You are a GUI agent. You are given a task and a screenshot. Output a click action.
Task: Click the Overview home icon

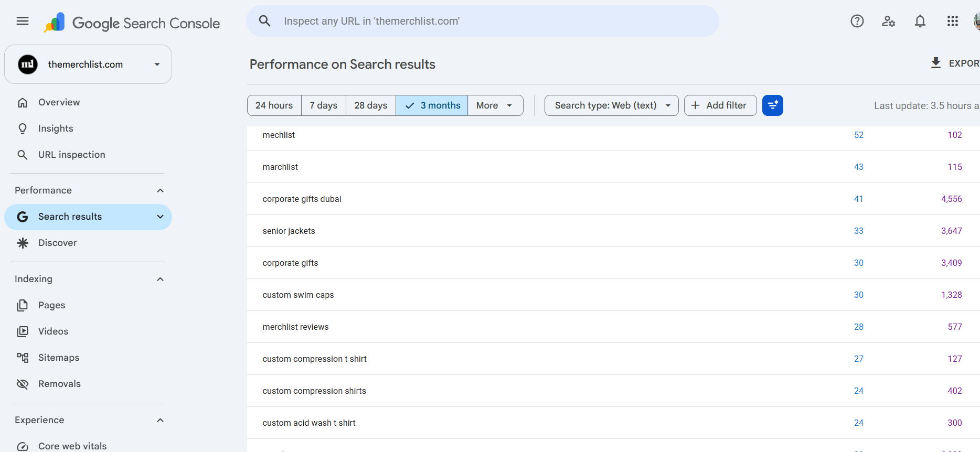click(23, 102)
